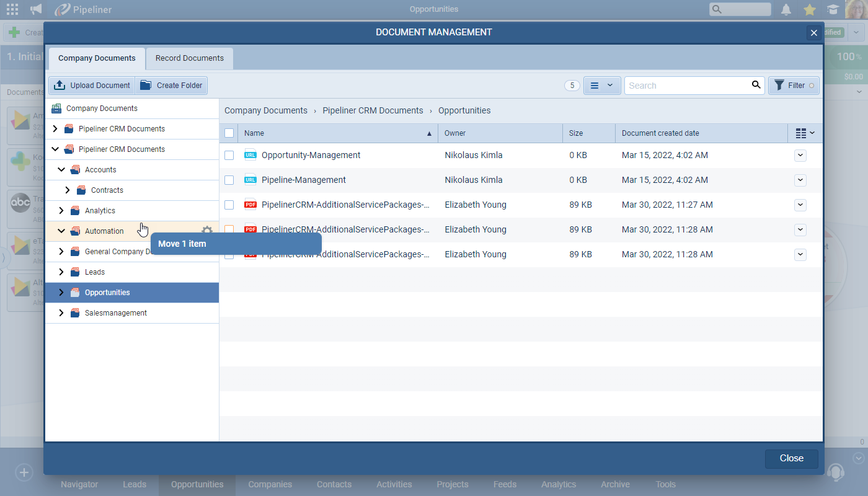Collapse the Accounts folder
868x496 pixels.
[x=61, y=170]
